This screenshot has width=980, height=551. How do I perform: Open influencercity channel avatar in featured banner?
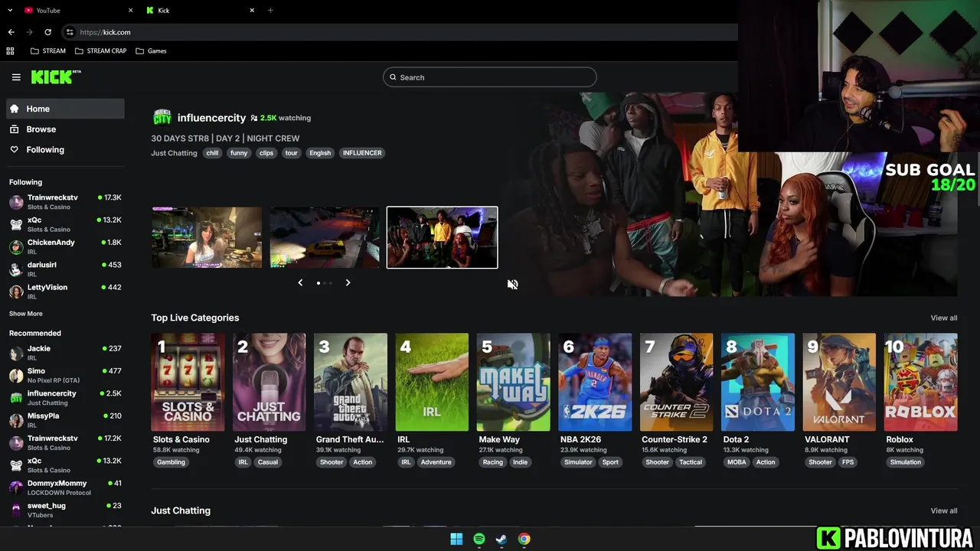point(162,117)
